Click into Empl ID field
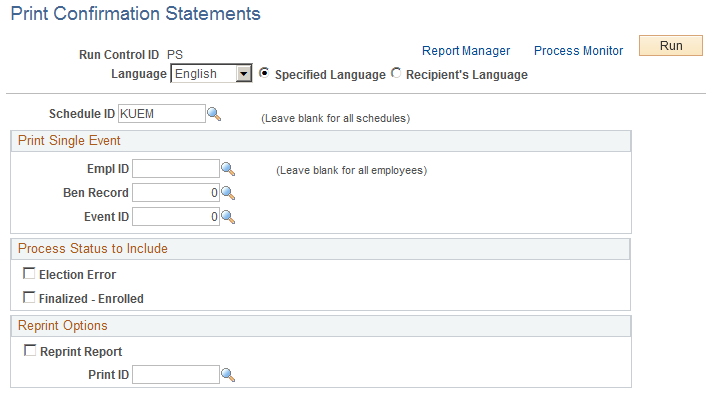Screen dimensions: 716x394 pyautogui.click(x=176, y=169)
